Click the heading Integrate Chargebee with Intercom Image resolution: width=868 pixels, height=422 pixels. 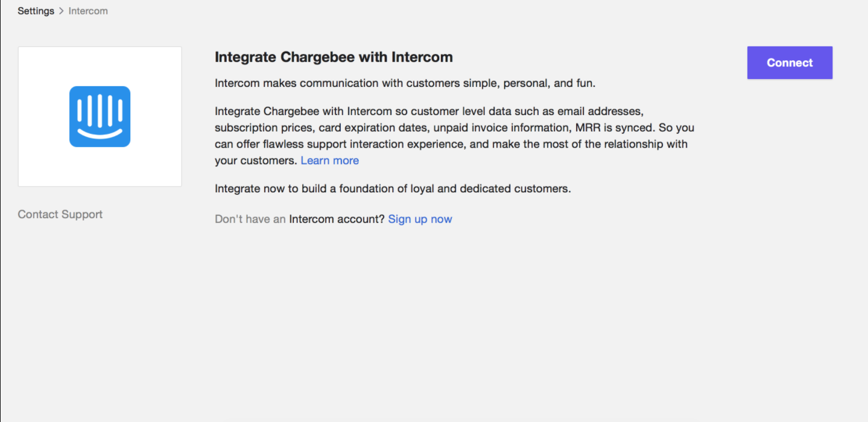click(334, 57)
